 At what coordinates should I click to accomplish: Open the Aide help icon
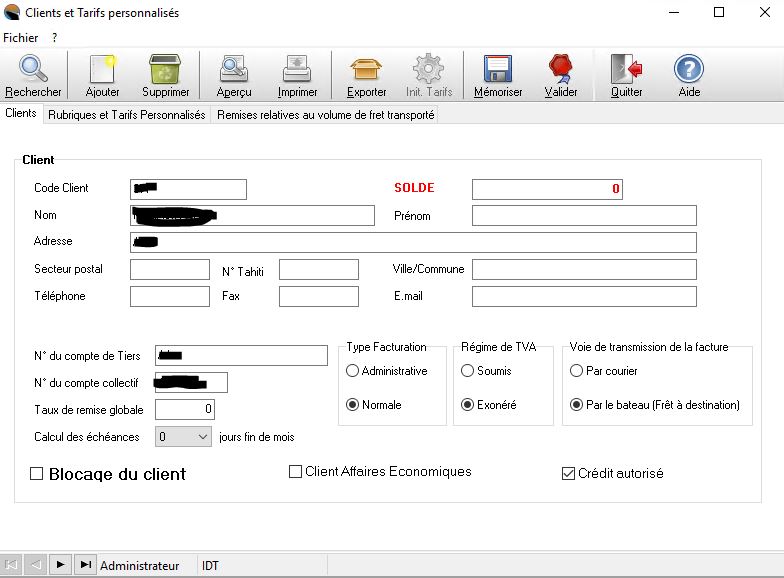(689, 70)
